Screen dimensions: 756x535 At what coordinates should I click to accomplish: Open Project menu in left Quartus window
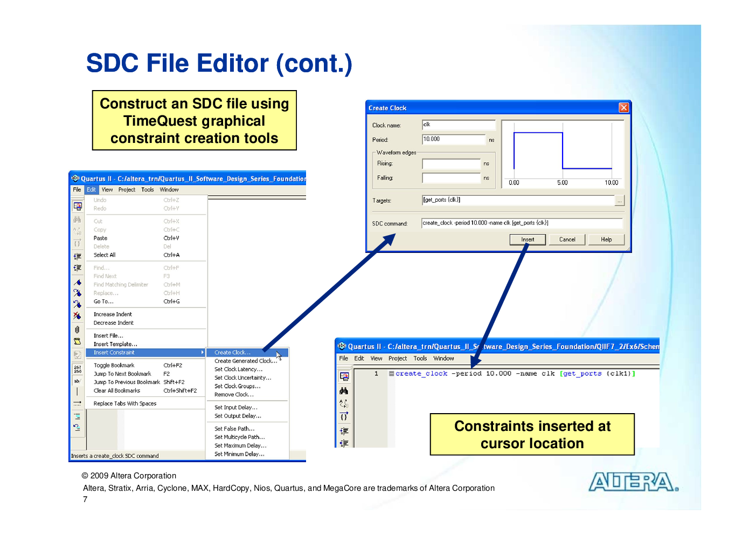point(127,190)
